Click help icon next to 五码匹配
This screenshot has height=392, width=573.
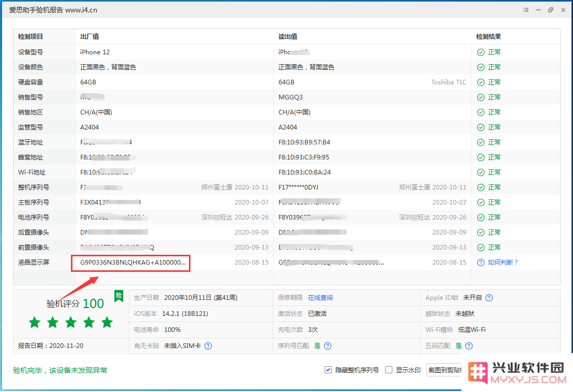pos(469,346)
